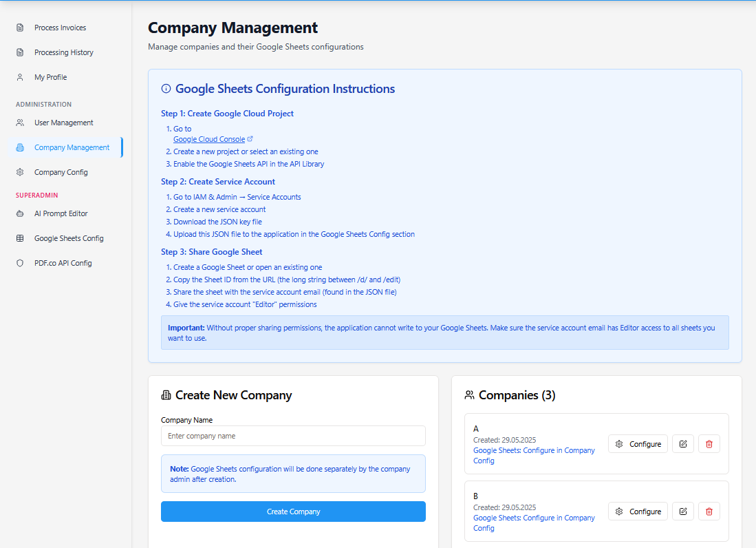Viewport: 756px width, 548px height.
Task: Click Configure button for company A
Action: (638, 444)
